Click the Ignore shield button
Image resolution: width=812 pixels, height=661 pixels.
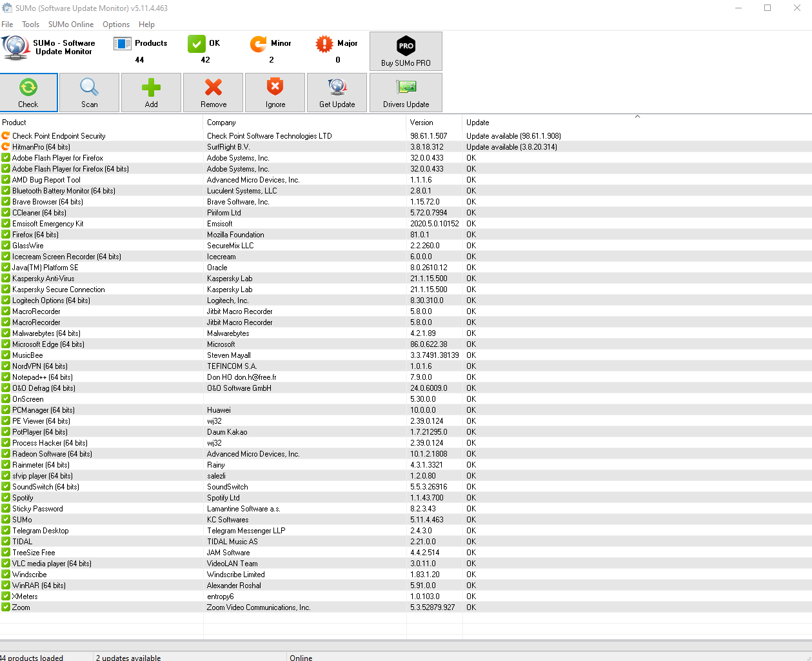click(275, 92)
